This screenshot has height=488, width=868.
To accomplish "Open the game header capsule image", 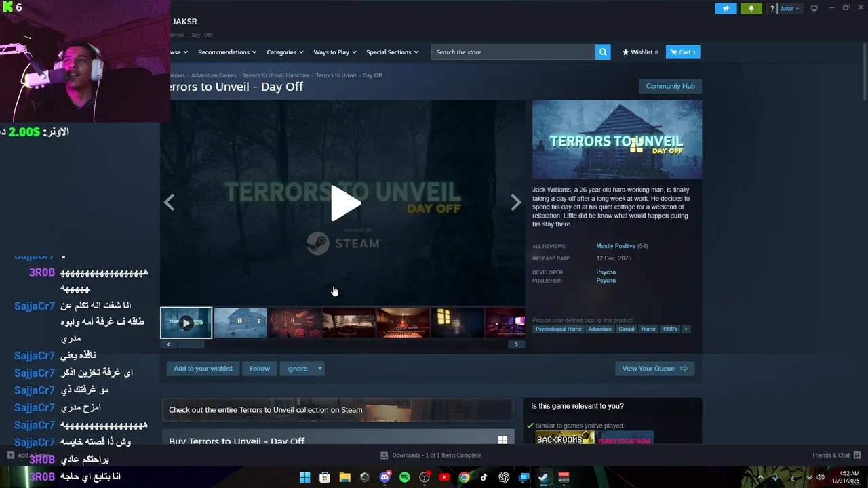I will pyautogui.click(x=617, y=139).
